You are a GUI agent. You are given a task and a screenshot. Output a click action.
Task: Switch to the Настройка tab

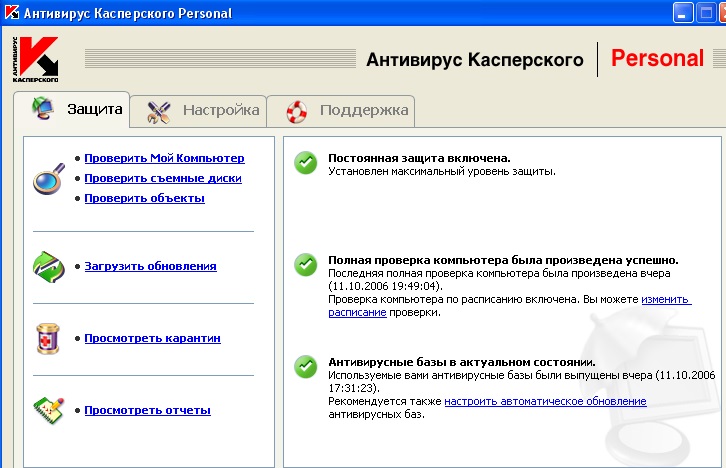click(x=202, y=110)
